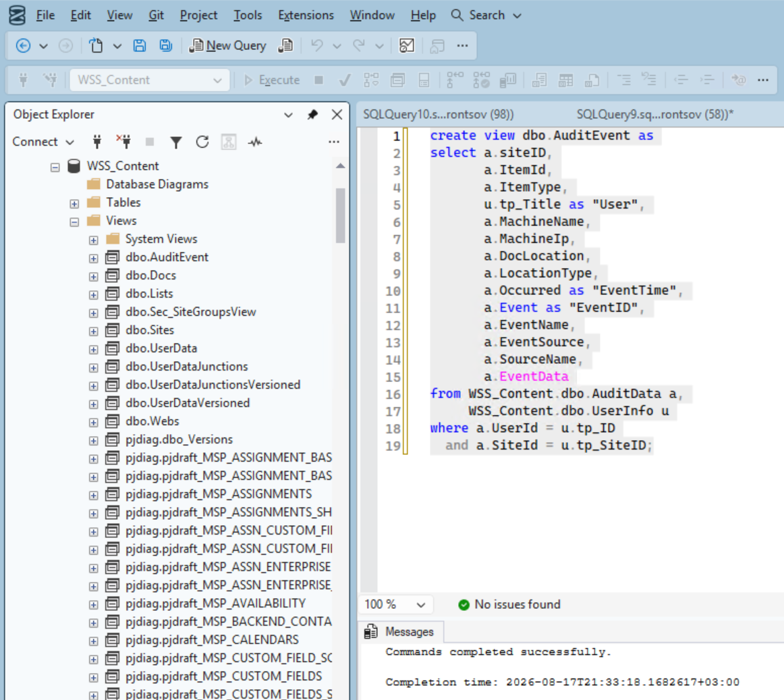
Task: Click the Results to Grid icon
Action: 565,80
